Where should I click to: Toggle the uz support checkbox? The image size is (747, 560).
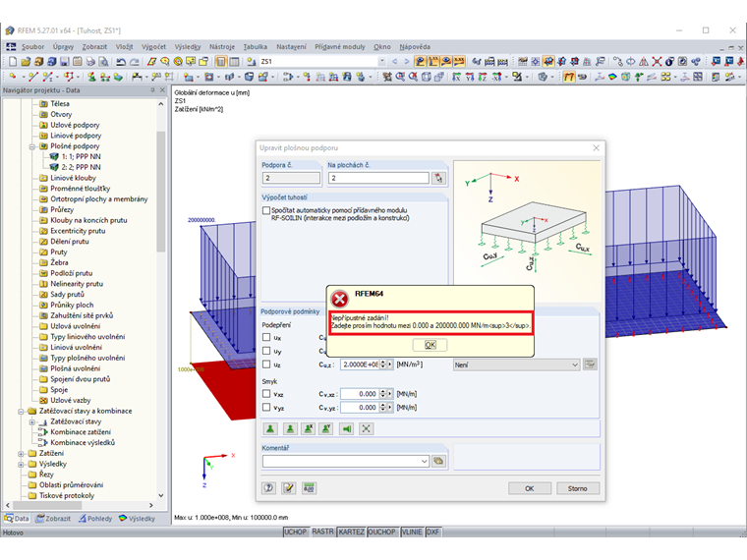pos(266,364)
